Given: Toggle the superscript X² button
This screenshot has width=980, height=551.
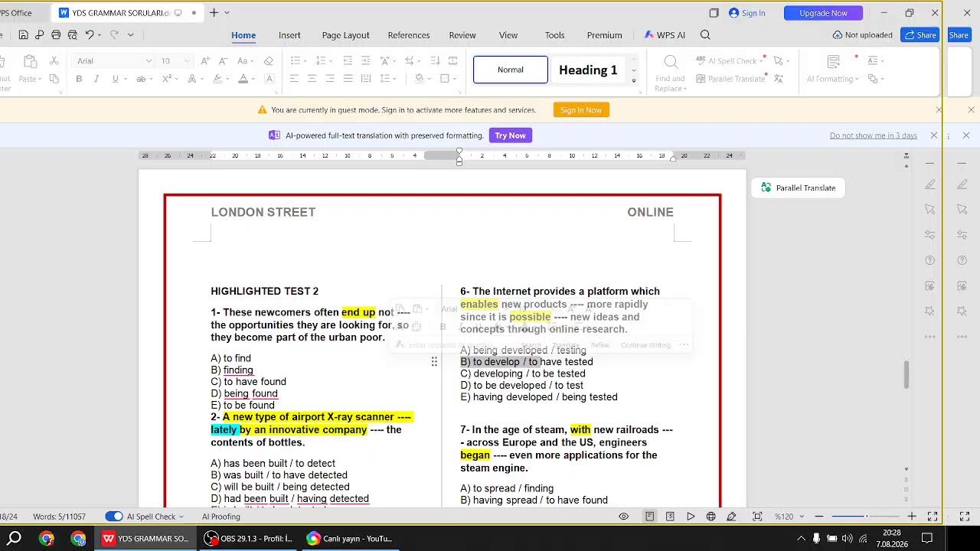Looking at the screenshot, I should [167, 79].
